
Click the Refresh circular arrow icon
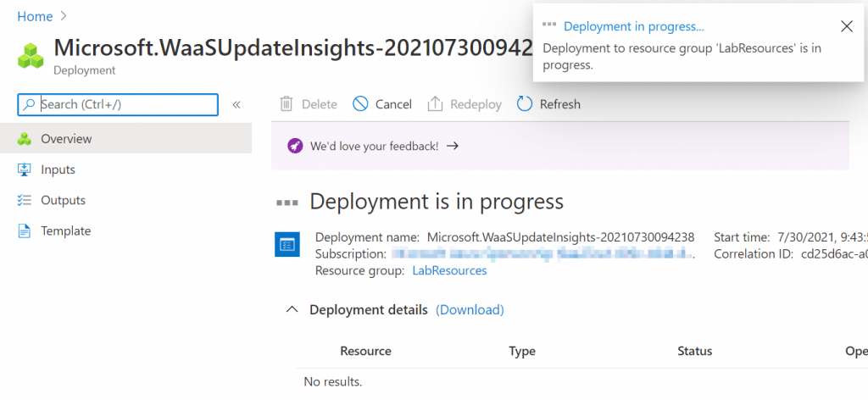pyautogui.click(x=524, y=104)
